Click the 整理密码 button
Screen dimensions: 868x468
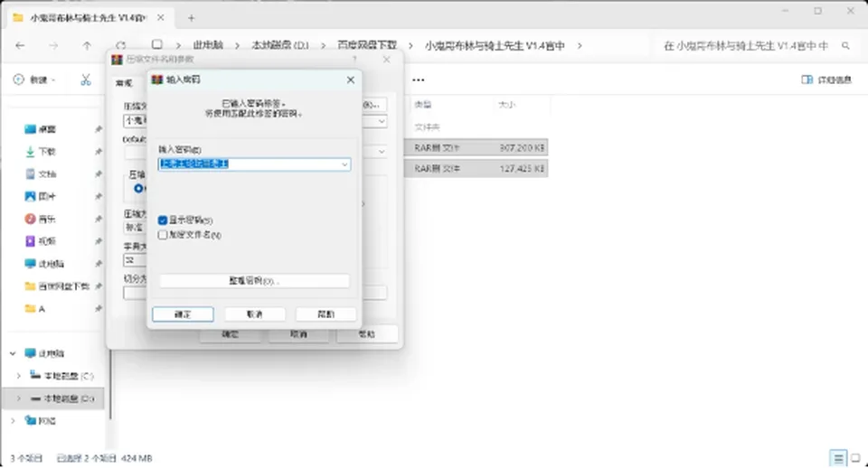254,281
